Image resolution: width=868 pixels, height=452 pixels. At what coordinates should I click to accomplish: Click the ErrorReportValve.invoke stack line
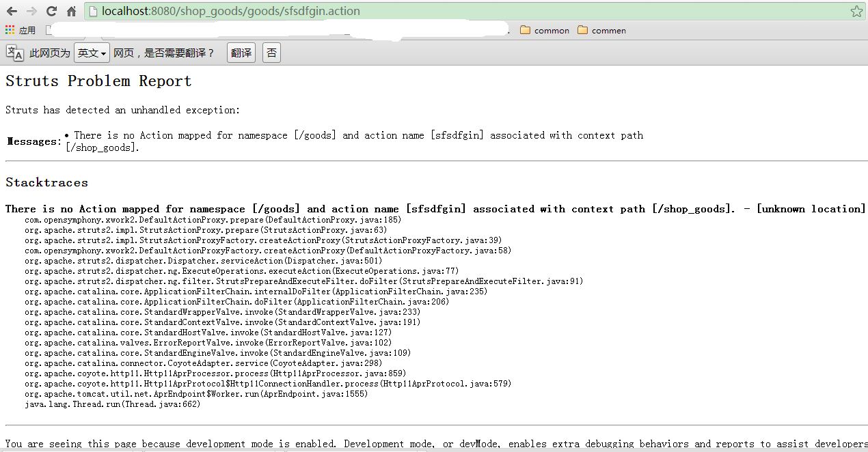(208, 343)
